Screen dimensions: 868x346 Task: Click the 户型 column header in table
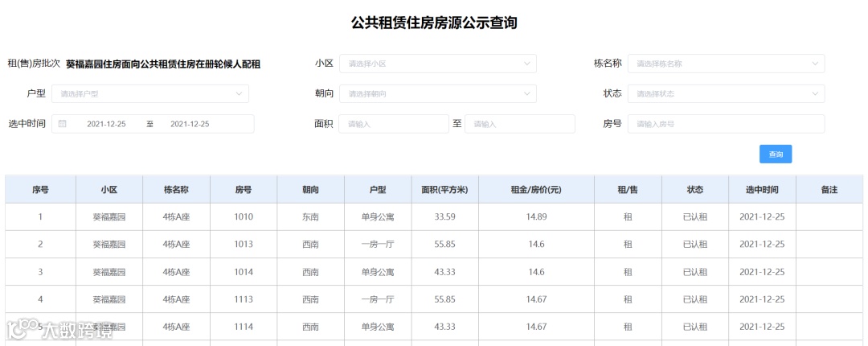tap(378, 190)
